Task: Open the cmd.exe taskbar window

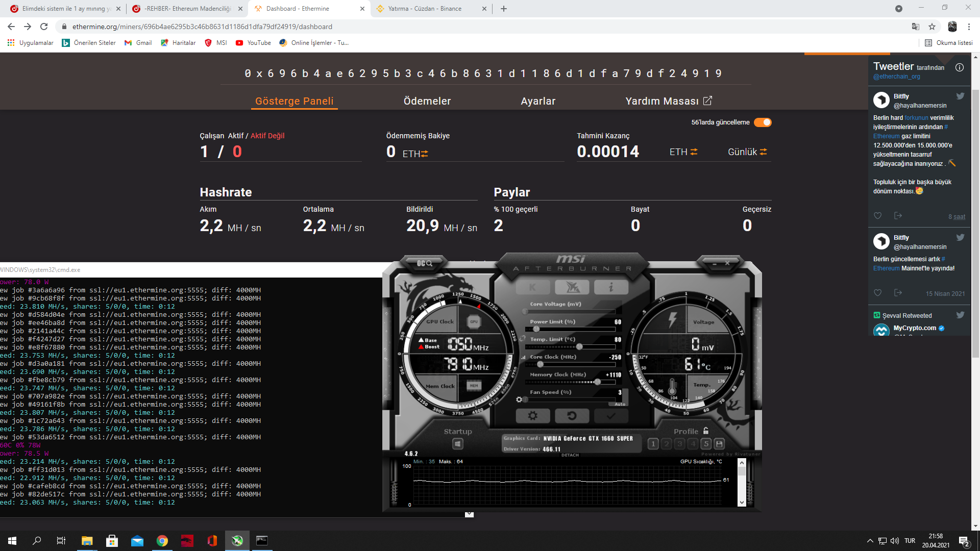Action: pyautogui.click(x=262, y=541)
